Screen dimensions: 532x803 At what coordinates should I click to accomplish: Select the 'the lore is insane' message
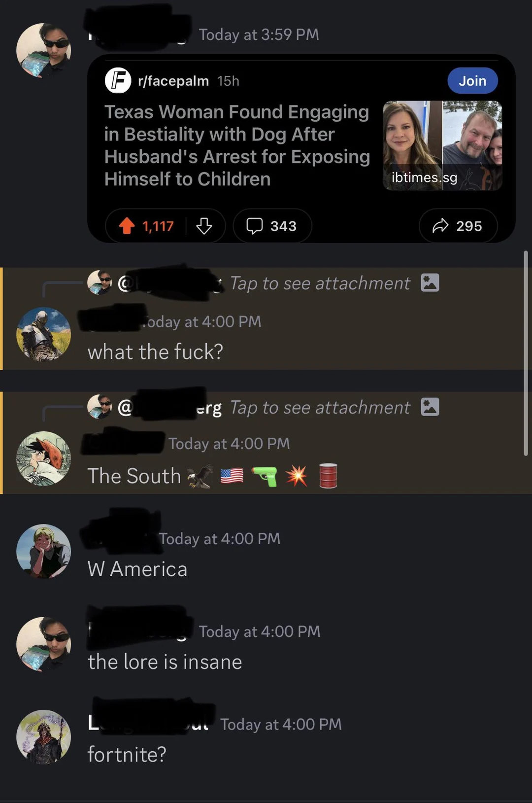coord(165,662)
